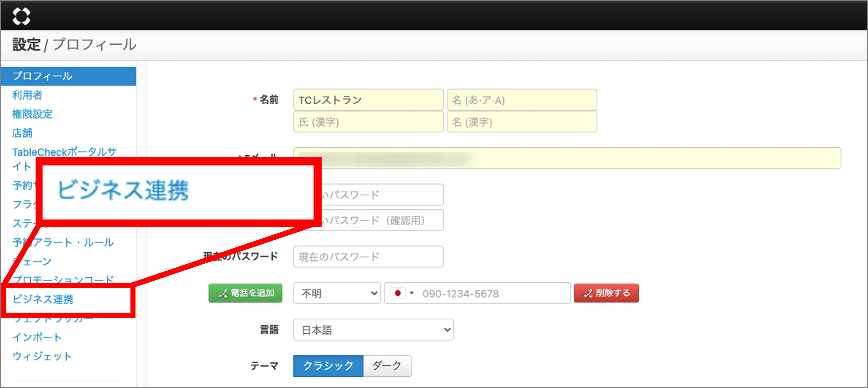Screen dimensions: 868x388
Task: Click the name field containing TCレストラン
Action: (x=368, y=100)
